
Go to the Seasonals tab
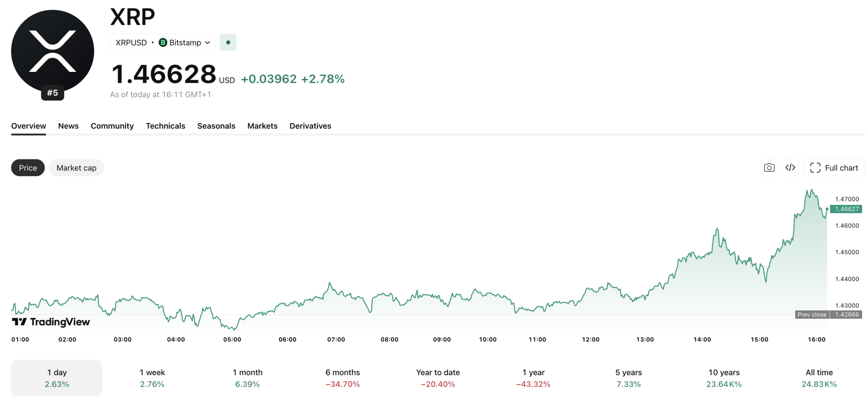coord(216,126)
